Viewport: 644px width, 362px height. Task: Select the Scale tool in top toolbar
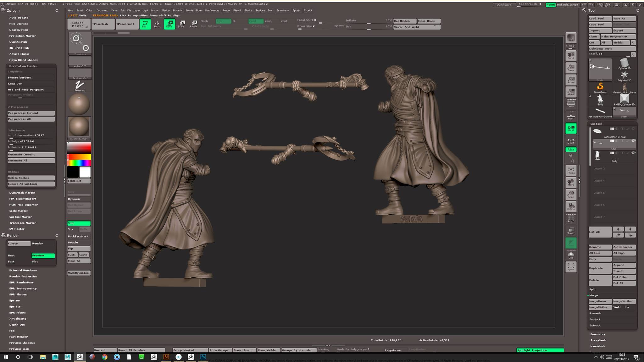pos(181,24)
